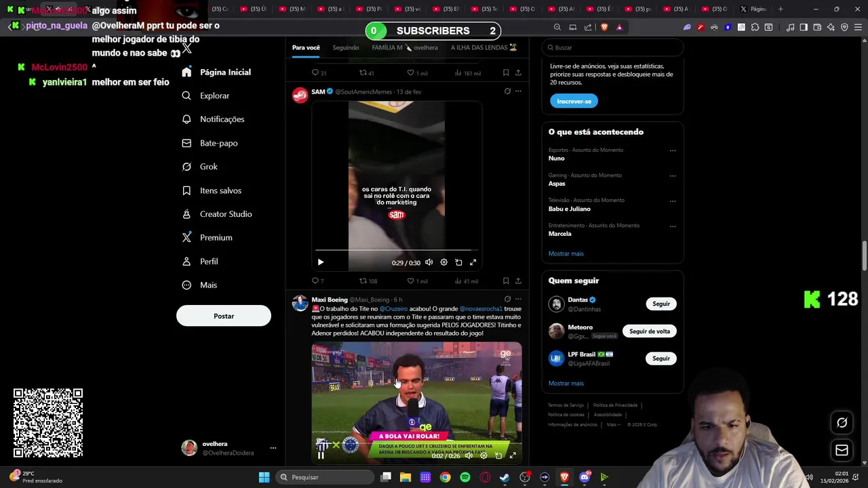This screenshot has height=488, width=868.
Task: View SAM post stats showing 41 mil
Action: [x=467, y=281]
